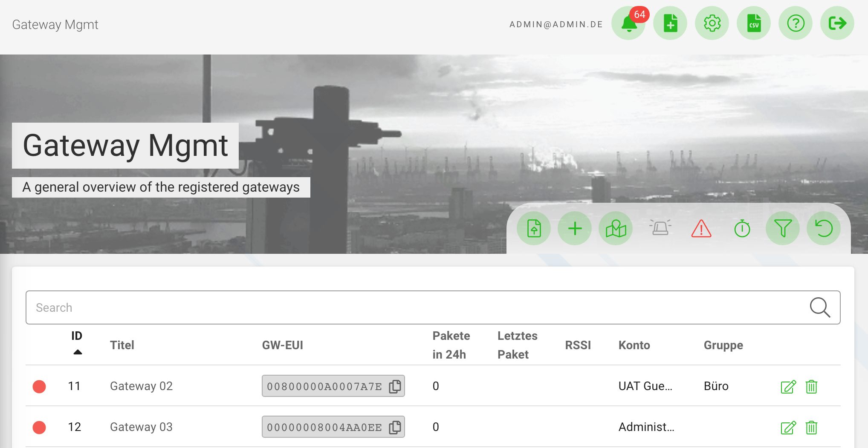Import gateways using the file upload icon
The height and width of the screenshot is (448, 868).
coord(533,228)
